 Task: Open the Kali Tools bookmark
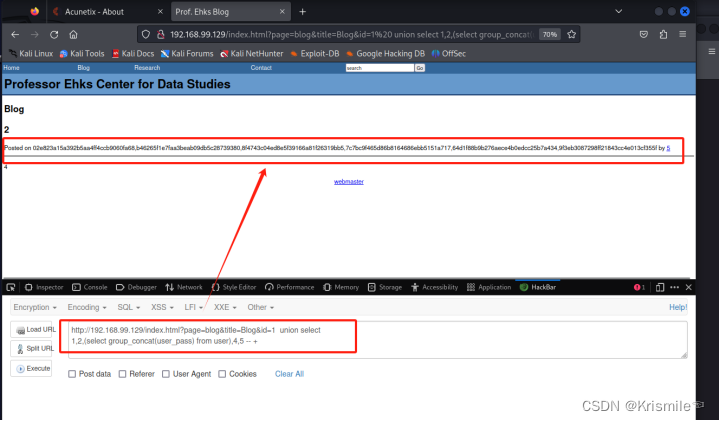click(x=82, y=54)
